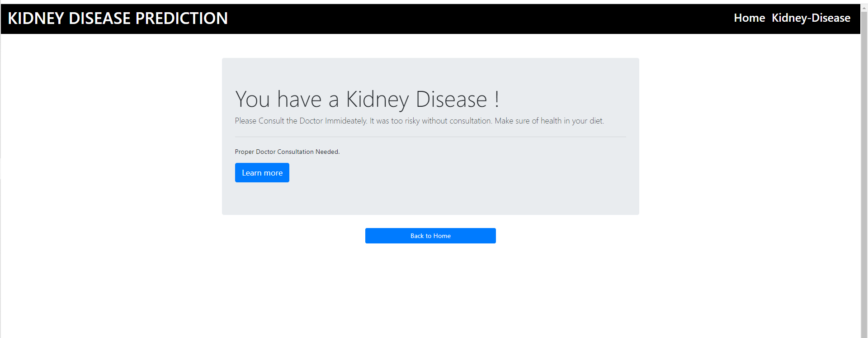
Task: Click the doctor consultation advice subtitle
Action: (x=419, y=120)
